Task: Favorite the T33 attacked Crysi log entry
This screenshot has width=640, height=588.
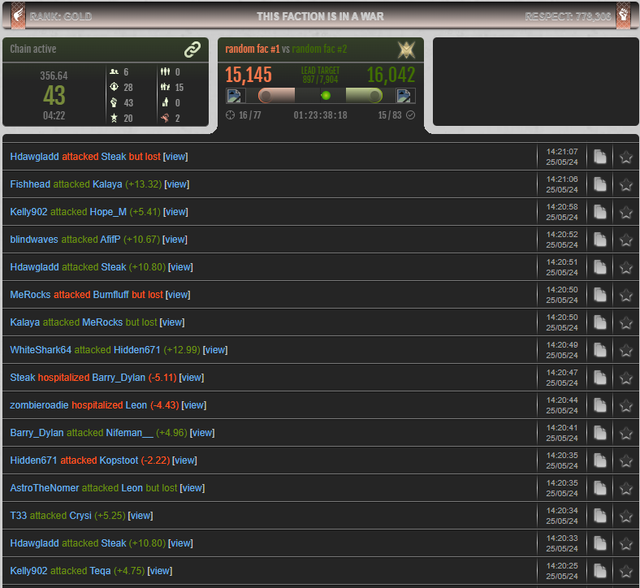Action: pyautogui.click(x=626, y=516)
